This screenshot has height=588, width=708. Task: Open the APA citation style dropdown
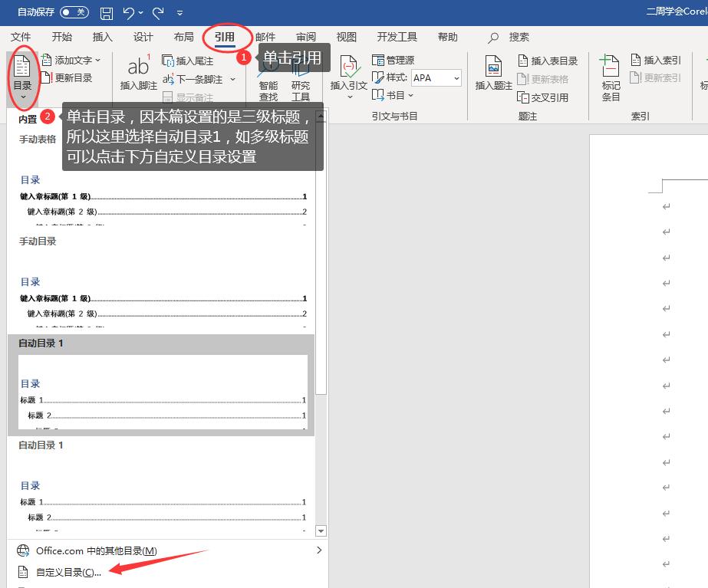[x=435, y=77]
